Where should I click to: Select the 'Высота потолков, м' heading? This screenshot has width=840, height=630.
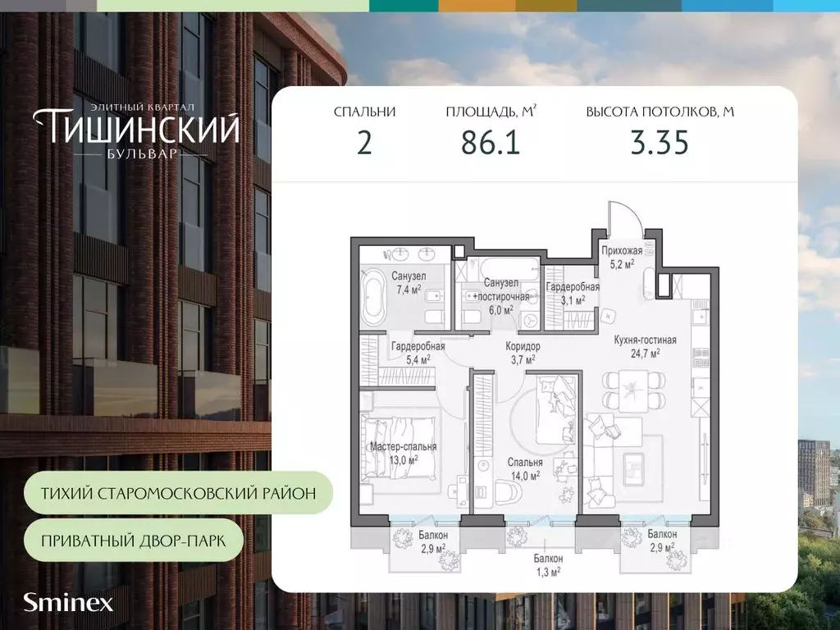(x=660, y=112)
